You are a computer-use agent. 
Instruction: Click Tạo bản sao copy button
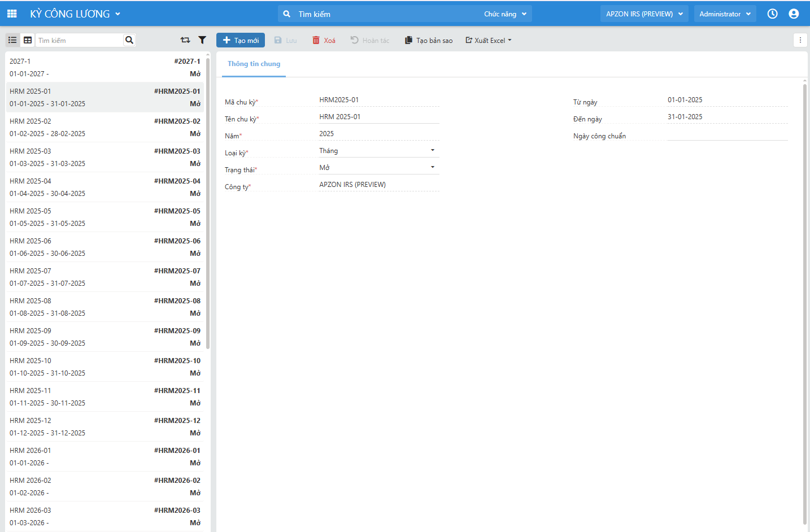pos(429,40)
